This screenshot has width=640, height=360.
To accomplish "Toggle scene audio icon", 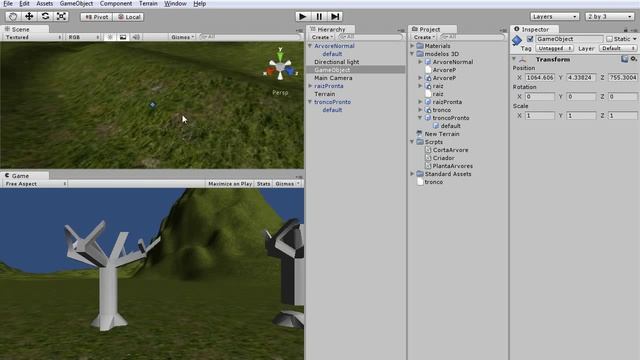I will point(136,37).
